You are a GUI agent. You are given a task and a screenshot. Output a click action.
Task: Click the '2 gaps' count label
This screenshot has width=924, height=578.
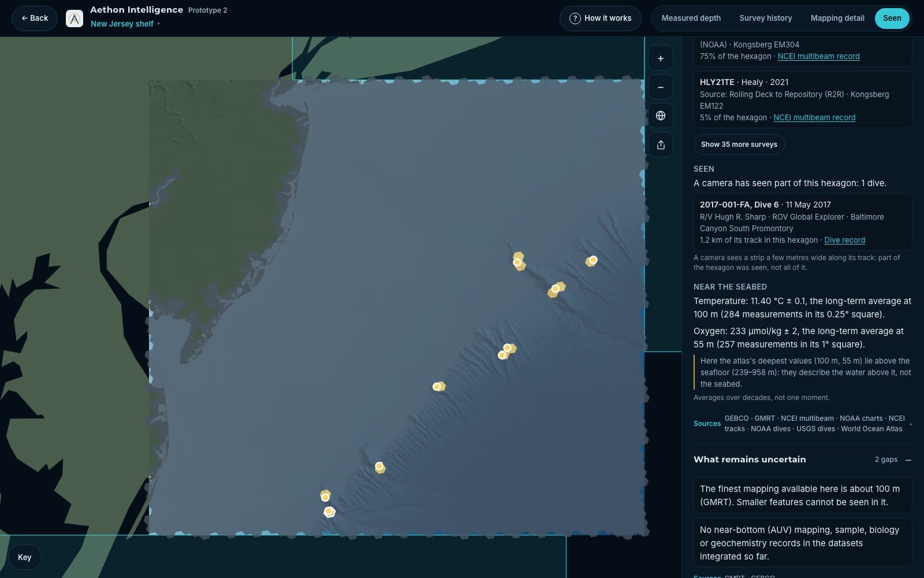886,460
